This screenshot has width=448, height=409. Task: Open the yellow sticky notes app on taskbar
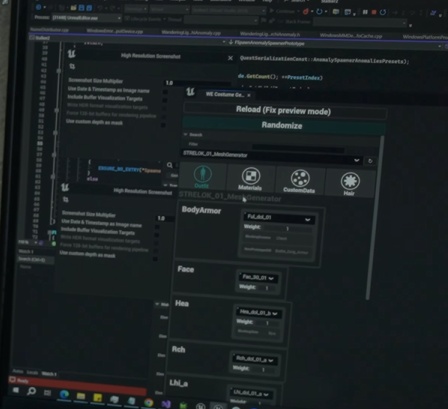97,397
